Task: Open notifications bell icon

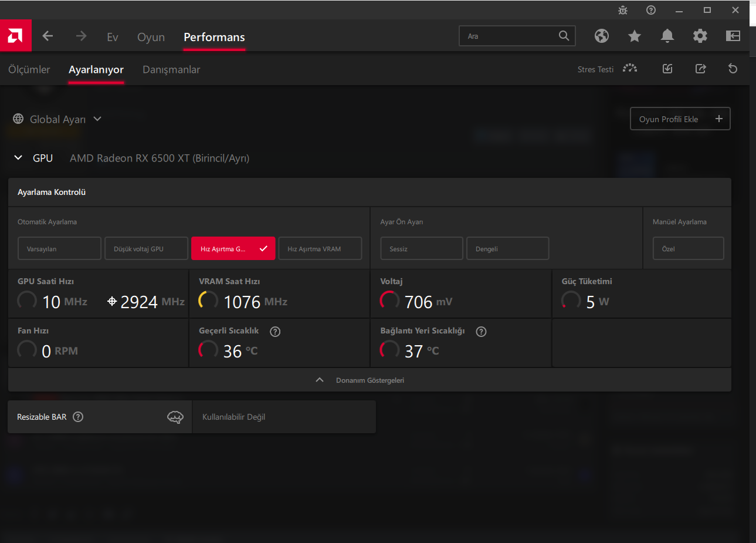Action: 667,36
